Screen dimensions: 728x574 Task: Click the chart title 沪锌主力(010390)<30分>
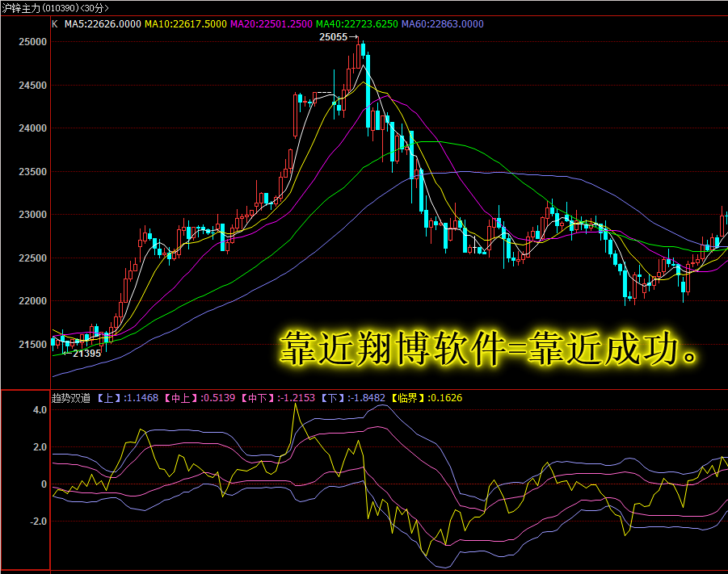55,8
